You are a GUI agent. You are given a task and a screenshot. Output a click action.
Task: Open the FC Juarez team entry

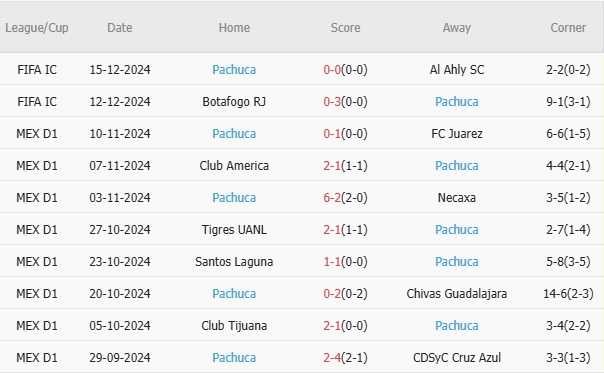click(x=456, y=134)
